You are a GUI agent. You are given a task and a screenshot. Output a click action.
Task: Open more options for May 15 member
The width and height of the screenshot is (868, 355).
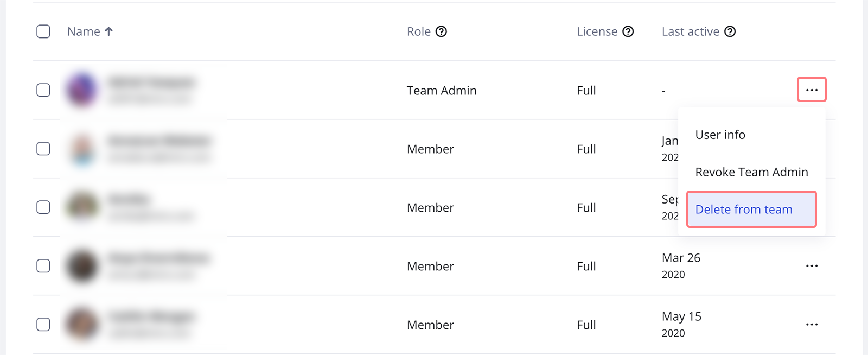[x=812, y=325]
